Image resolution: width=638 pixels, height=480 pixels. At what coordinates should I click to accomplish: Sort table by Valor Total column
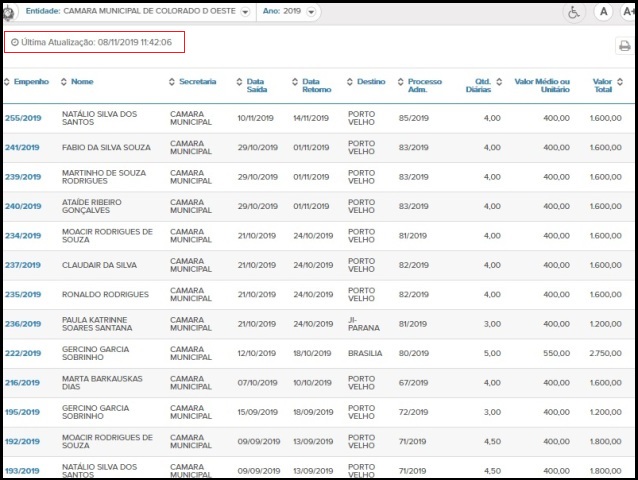tap(602, 86)
